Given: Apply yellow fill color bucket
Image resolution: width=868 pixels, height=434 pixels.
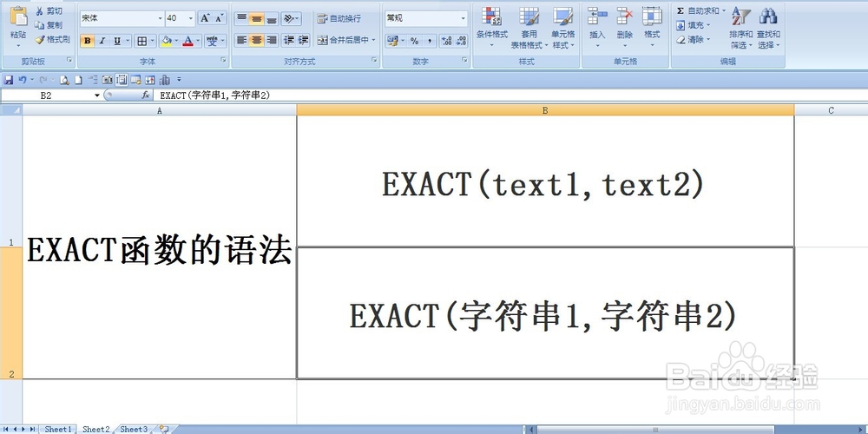Looking at the screenshot, I should [x=166, y=41].
